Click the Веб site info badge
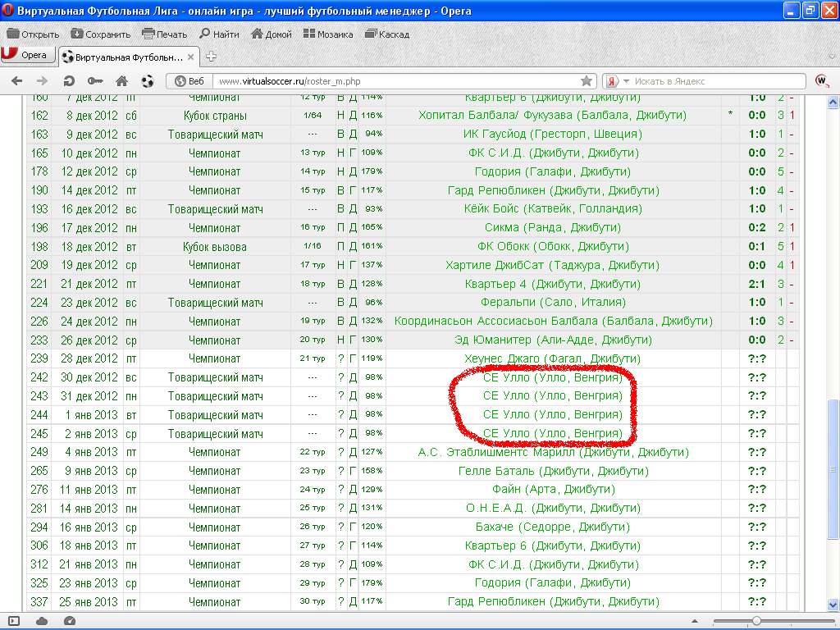This screenshot has width=840, height=630. (190, 81)
